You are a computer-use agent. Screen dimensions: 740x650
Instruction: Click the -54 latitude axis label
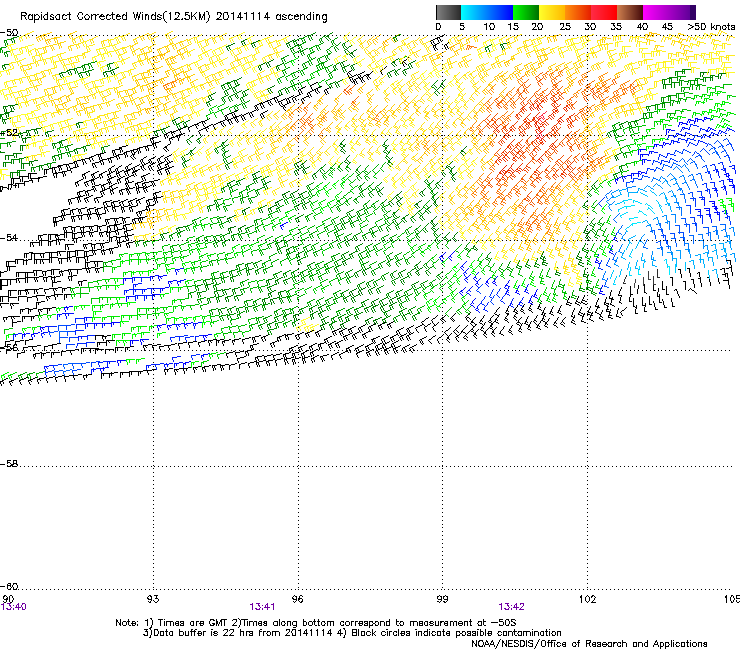pyautogui.click(x=9, y=238)
